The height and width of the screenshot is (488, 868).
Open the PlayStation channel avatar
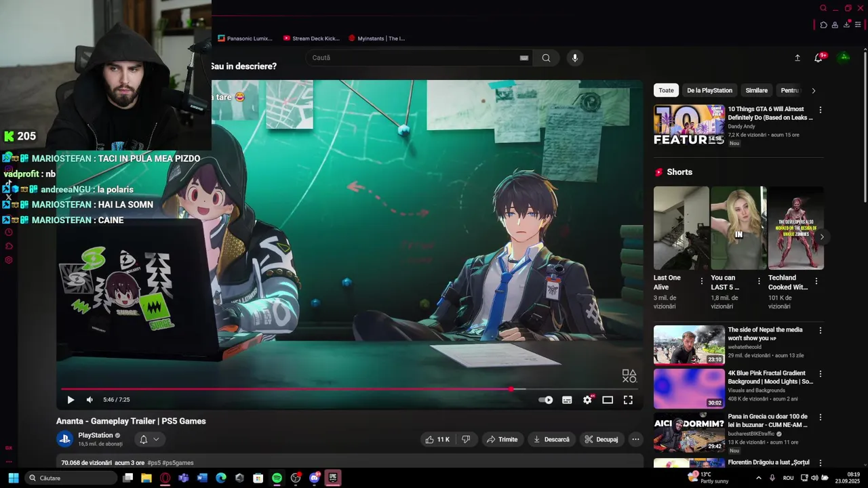coord(64,439)
